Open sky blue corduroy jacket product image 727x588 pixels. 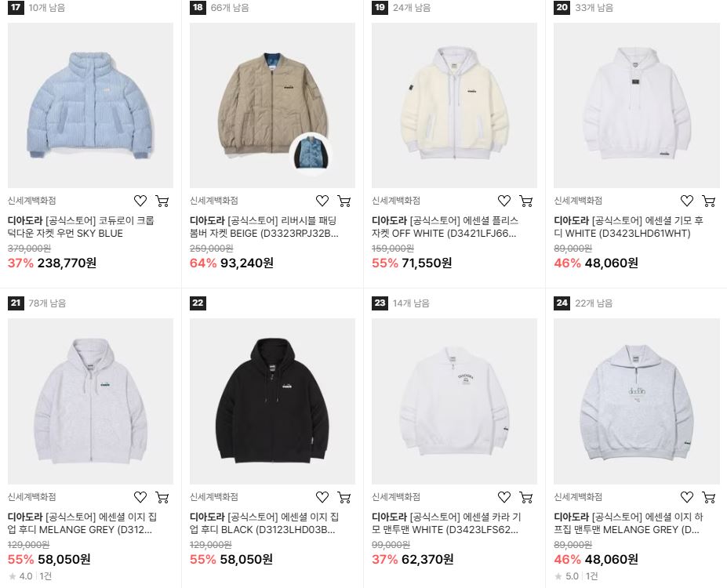point(90,105)
